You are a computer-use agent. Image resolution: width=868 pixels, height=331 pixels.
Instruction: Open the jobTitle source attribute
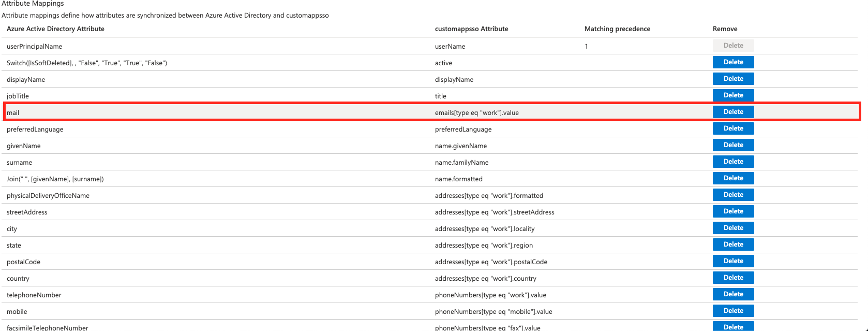coord(18,96)
